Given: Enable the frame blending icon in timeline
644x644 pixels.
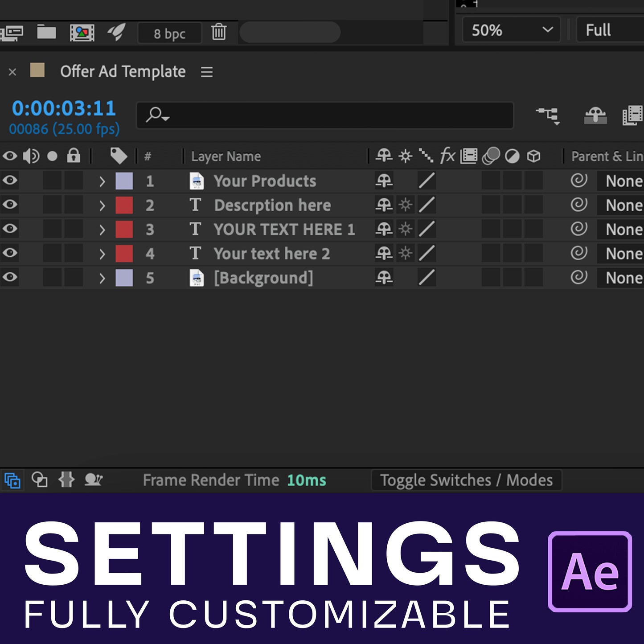Looking at the screenshot, I should click(633, 116).
